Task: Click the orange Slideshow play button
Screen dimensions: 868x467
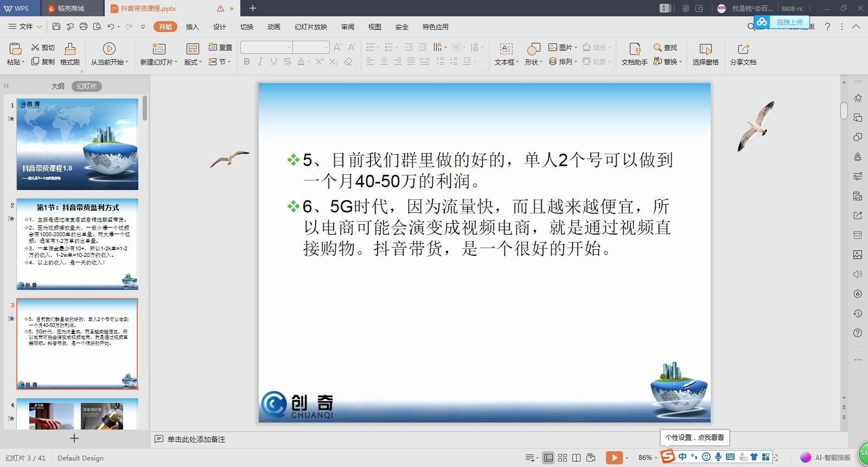Action: [x=614, y=458]
